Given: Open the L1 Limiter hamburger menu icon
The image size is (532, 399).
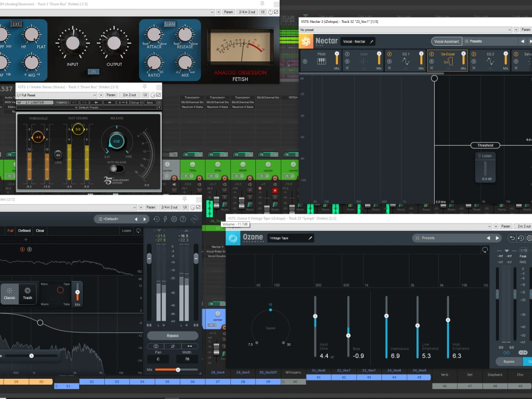Looking at the screenshot, I should pyautogui.click(x=159, y=103).
